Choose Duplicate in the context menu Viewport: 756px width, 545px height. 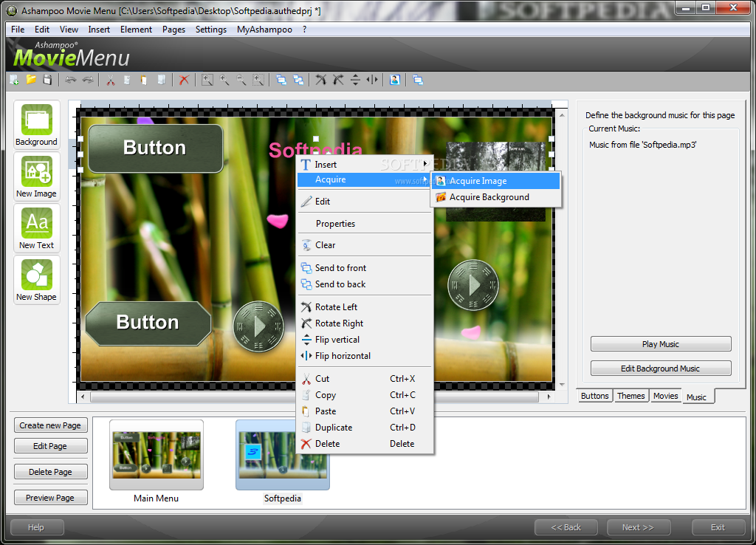[365, 428]
